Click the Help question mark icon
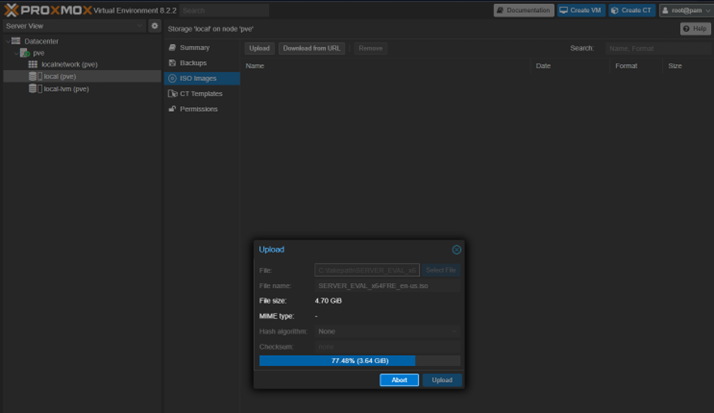 point(686,29)
